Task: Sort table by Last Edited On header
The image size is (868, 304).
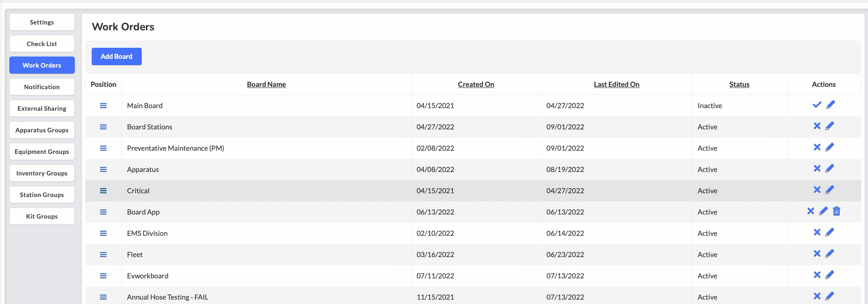Action: 616,84
